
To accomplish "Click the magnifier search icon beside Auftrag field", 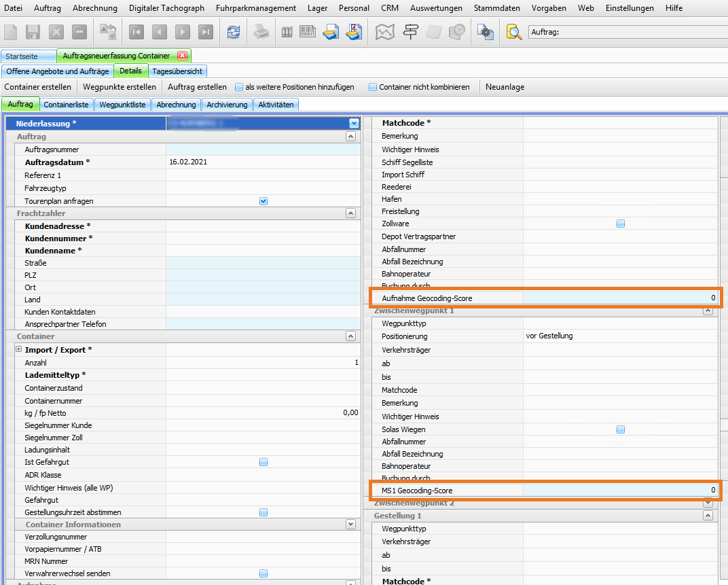I will pyautogui.click(x=515, y=32).
